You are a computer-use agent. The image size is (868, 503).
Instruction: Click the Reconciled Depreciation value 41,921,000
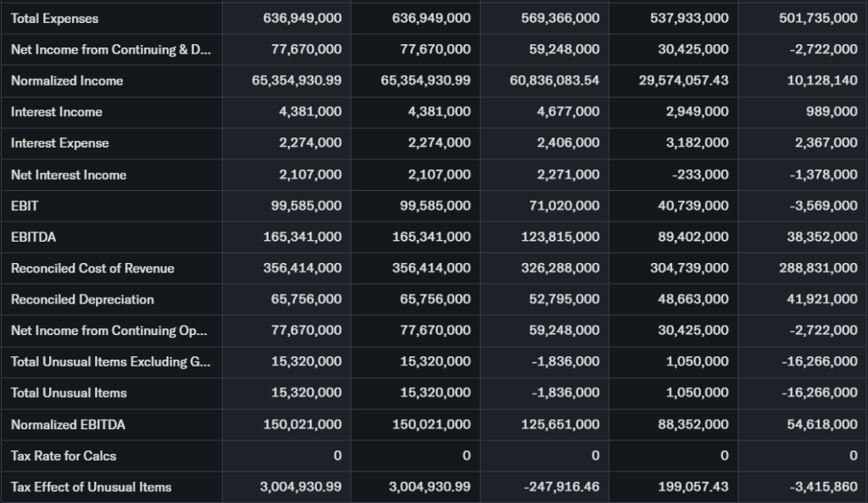(821, 299)
